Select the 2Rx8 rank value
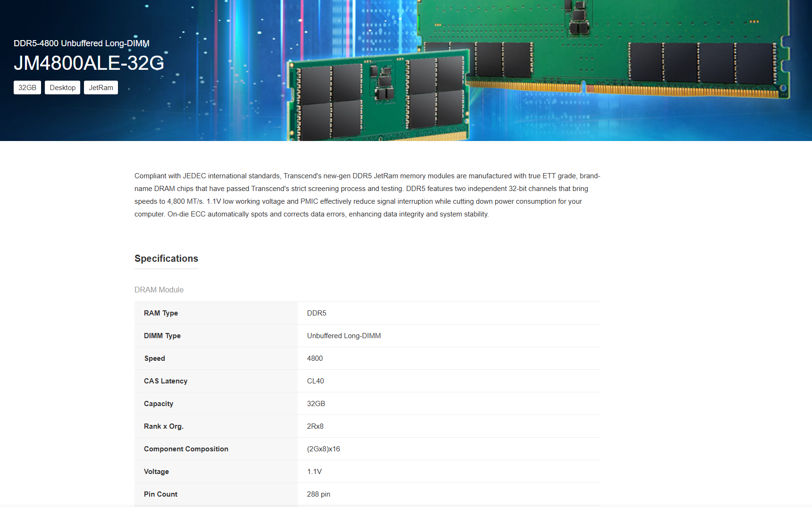 315,426
